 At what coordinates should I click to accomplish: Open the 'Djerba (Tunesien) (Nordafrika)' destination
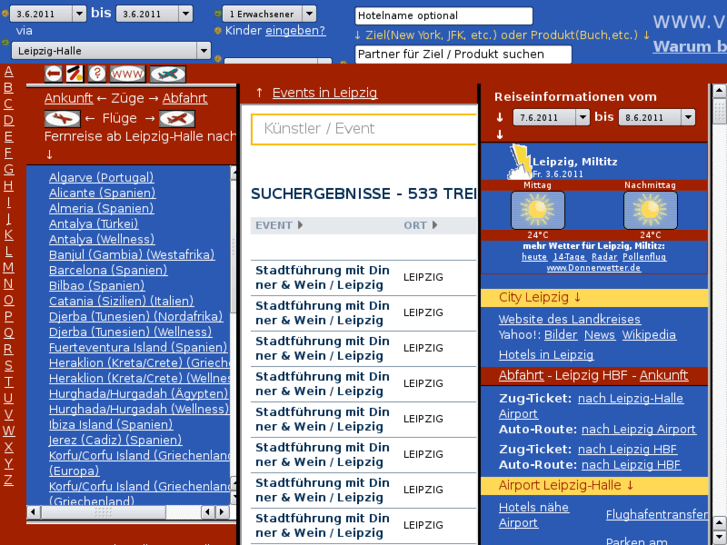136,316
